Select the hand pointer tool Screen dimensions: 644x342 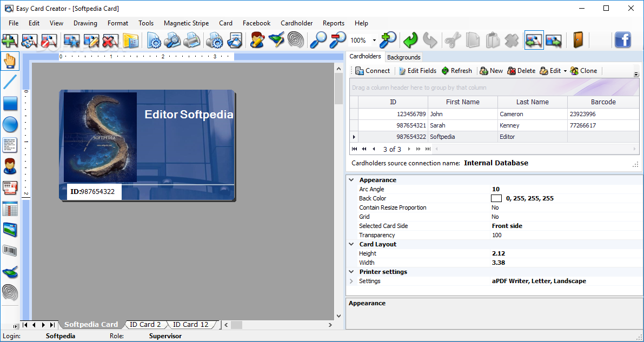(10, 61)
